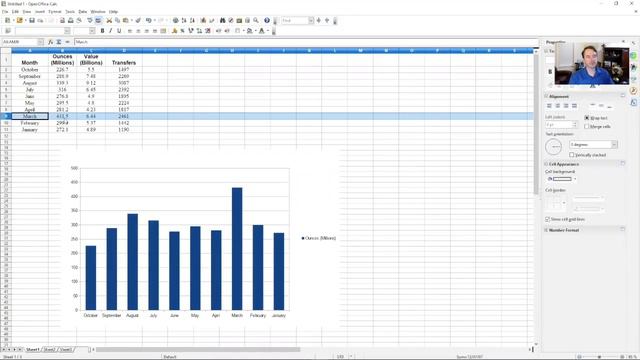640x360 pixels.
Task: Toggle the Vertically stacked checkbox
Action: point(572,155)
